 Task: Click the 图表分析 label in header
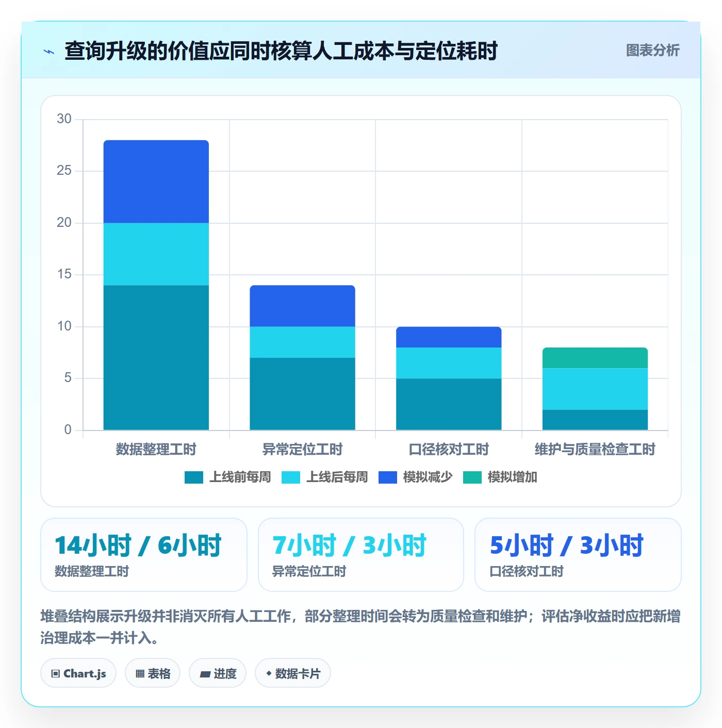tap(652, 51)
